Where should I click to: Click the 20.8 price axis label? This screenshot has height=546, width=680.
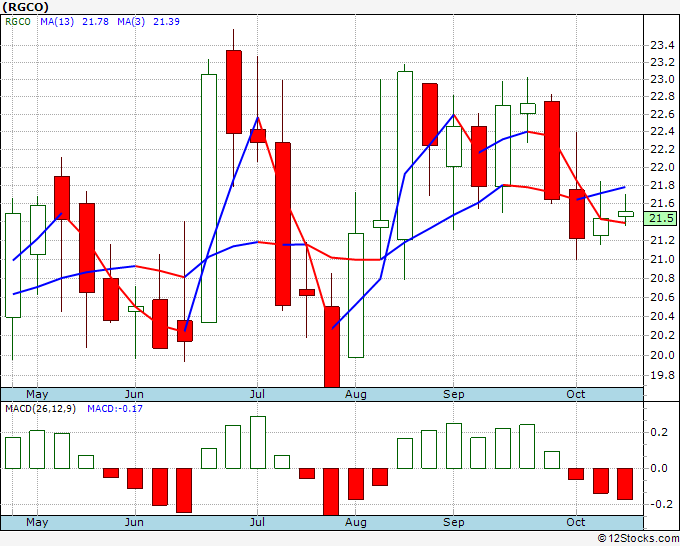(662, 278)
